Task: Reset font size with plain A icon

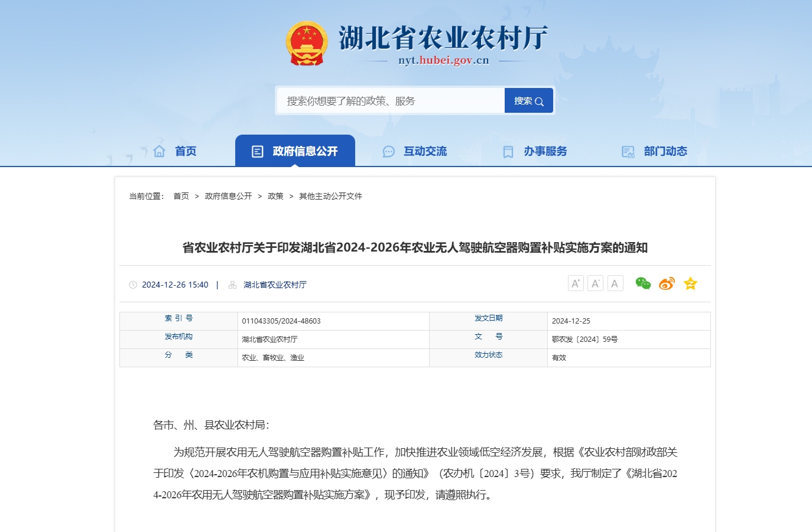Action: pyautogui.click(x=615, y=284)
